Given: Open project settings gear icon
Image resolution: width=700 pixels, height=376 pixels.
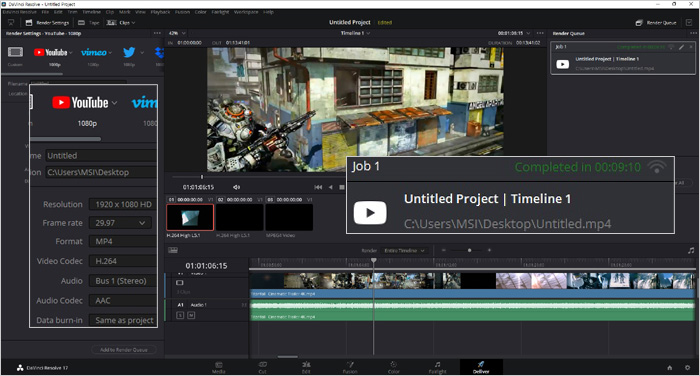Looking at the screenshot, I should [688, 368].
